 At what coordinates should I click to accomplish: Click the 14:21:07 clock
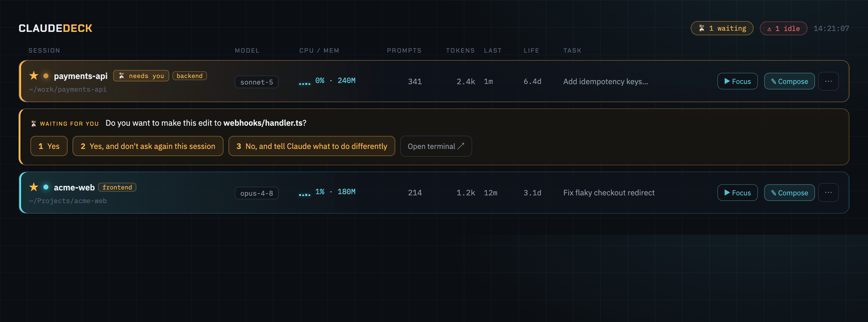pyautogui.click(x=831, y=28)
